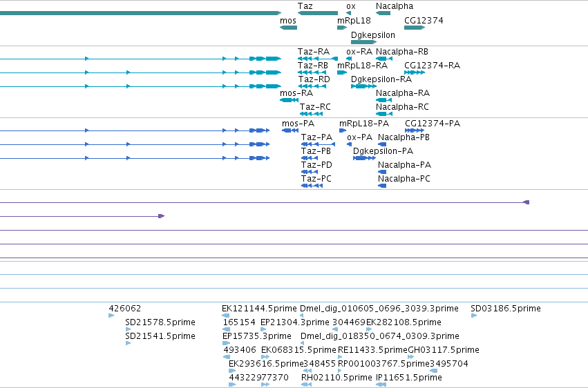This screenshot has height=388, width=588.
Task: Click the GH03117.5prime label
Action: point(444,350)
